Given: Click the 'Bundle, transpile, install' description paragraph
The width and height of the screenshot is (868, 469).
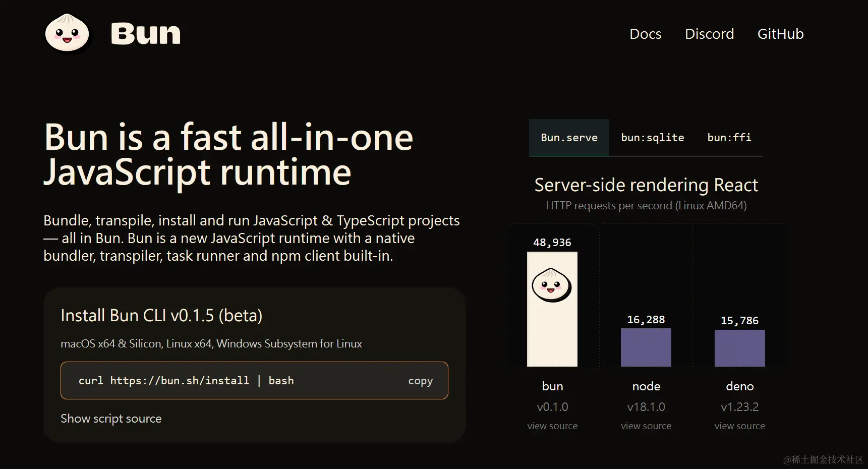Looking at the screenshot, I should (251, 238).
